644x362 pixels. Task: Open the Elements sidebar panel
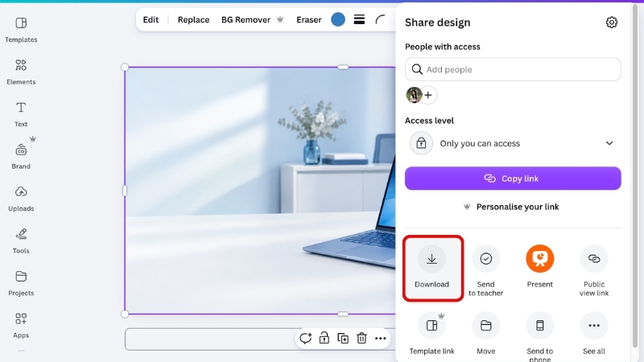(21, 72)
